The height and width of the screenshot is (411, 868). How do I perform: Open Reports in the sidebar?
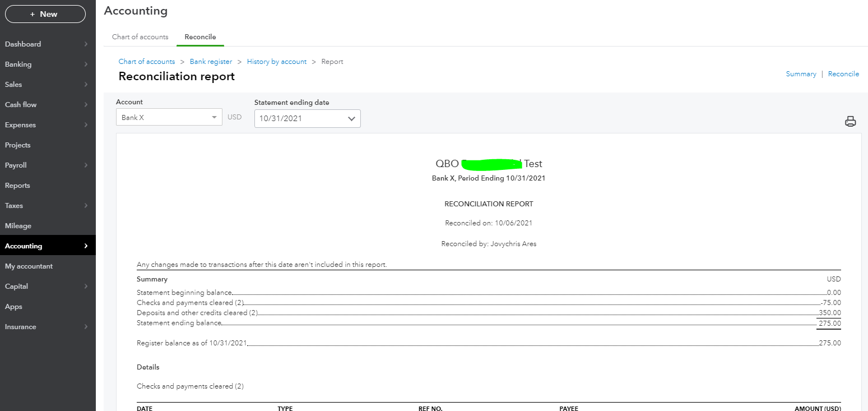point(17,186)
